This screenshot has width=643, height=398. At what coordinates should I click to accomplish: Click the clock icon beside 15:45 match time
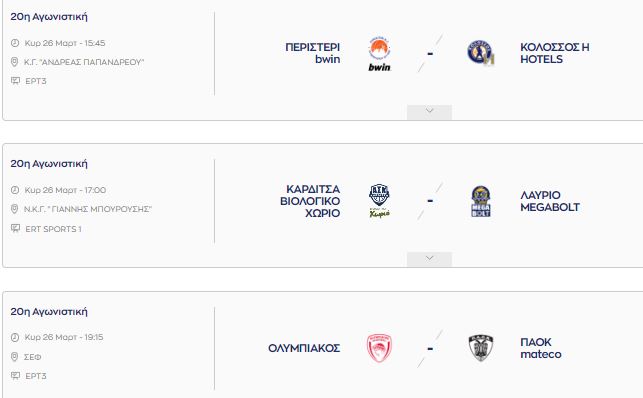(15, 43)
